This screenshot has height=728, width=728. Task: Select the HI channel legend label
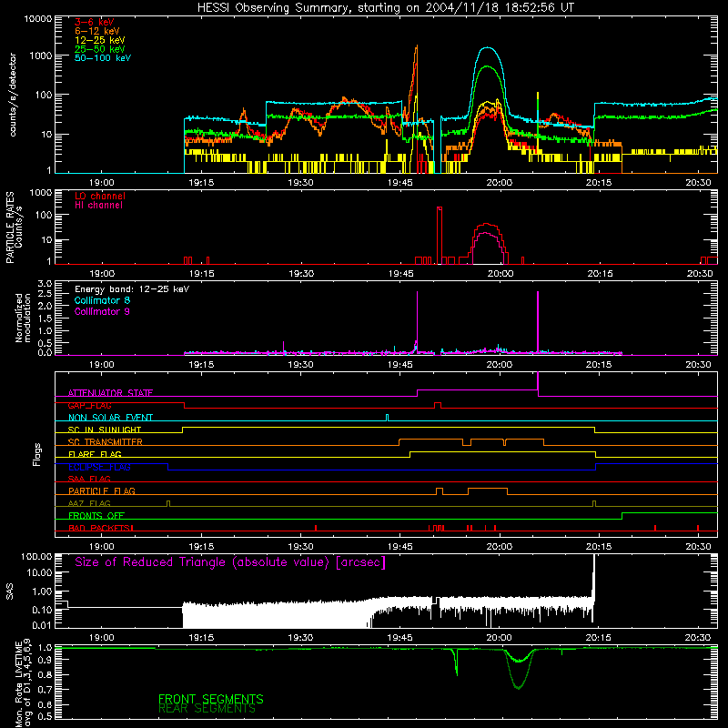(98, 206)
